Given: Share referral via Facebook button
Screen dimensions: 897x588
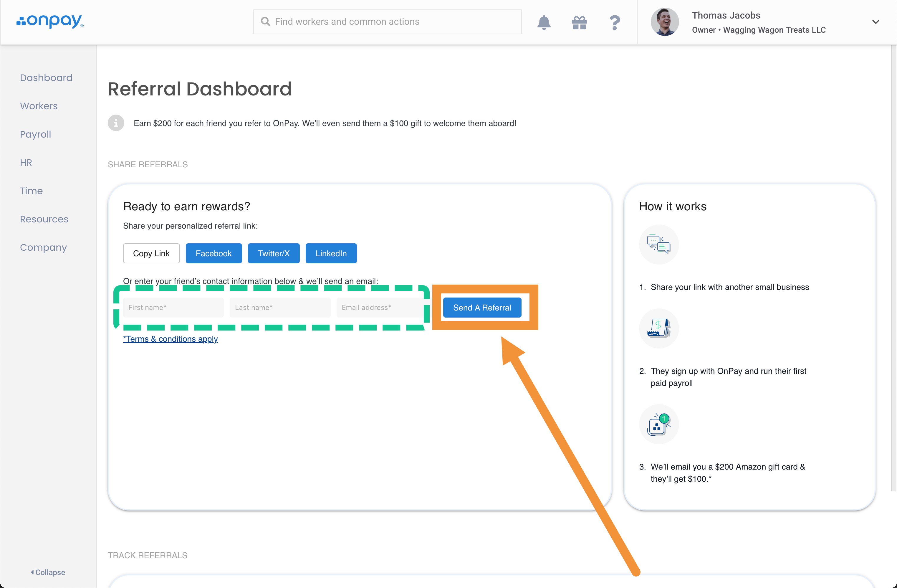Looking at the screenshot, I should coord(213,253).
